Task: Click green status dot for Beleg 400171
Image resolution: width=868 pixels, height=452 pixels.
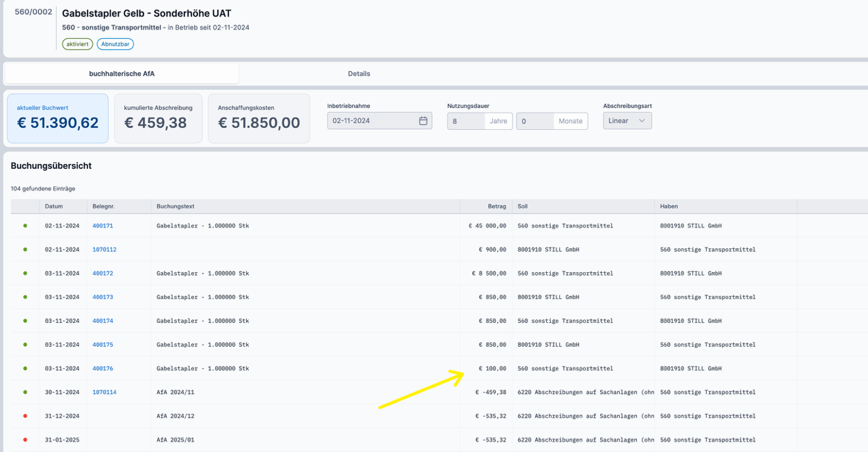Action: [x=25, y=226]
